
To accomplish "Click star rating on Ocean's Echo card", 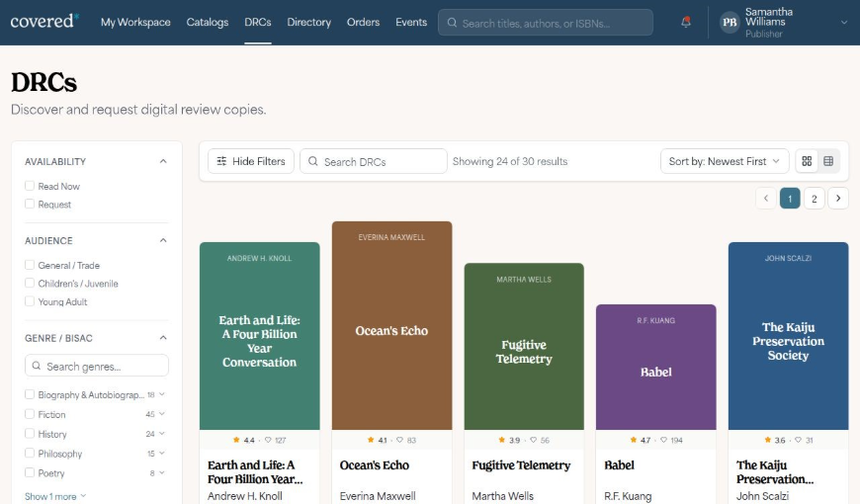I will [x=378, y=440].
